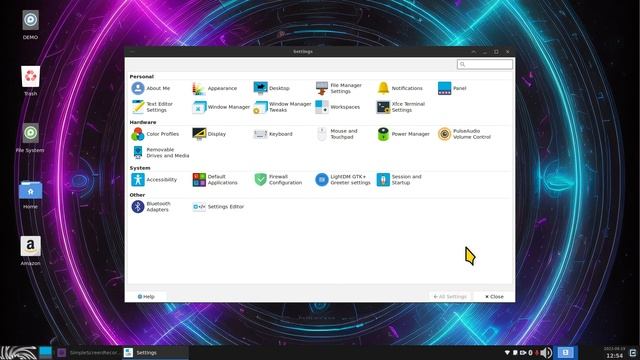Open Workspaces settings
This screenshot has height=360, width=640.
(338, 107)
